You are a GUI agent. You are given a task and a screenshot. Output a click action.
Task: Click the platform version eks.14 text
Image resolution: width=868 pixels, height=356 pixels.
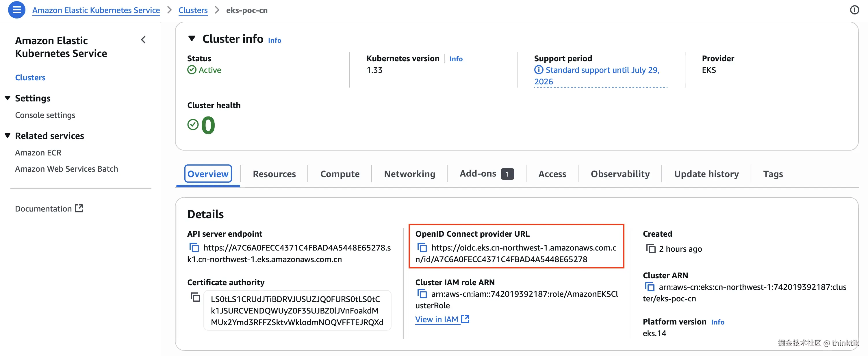pyautogui.click(x=654, y=333)
